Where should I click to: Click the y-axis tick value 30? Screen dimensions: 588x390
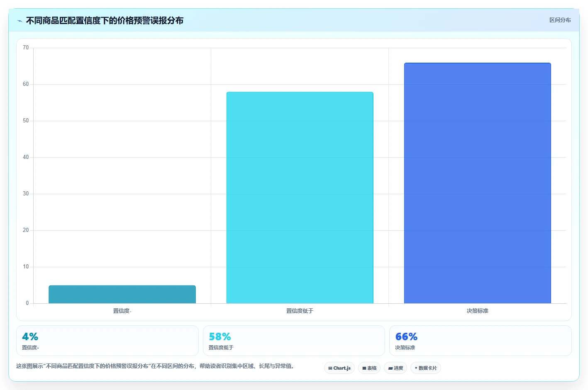point(26,194)
